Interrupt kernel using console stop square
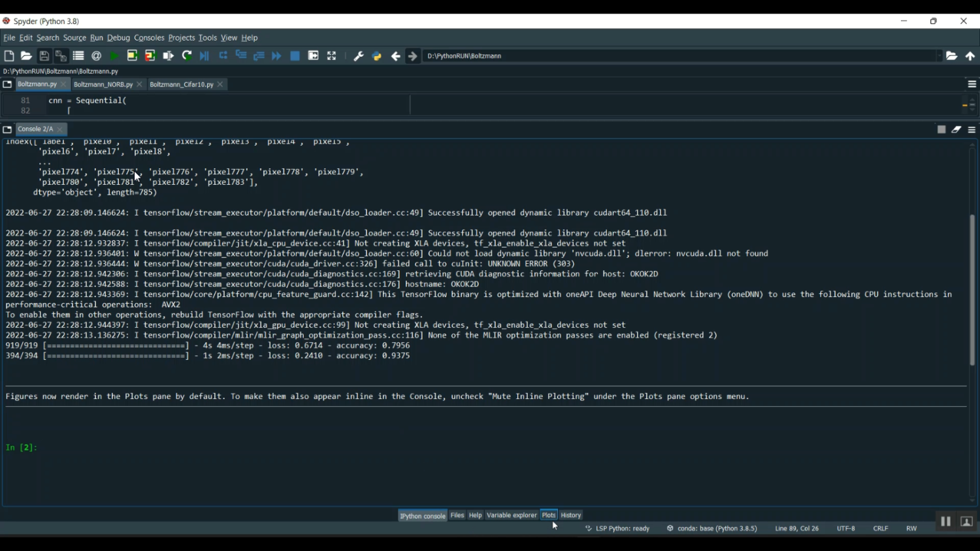 coord(941,130)
